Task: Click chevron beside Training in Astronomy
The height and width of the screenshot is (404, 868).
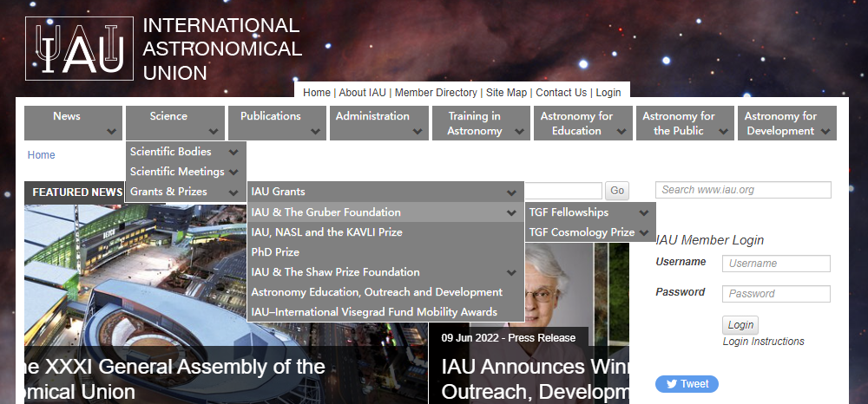Action: [x=519, y=132]
